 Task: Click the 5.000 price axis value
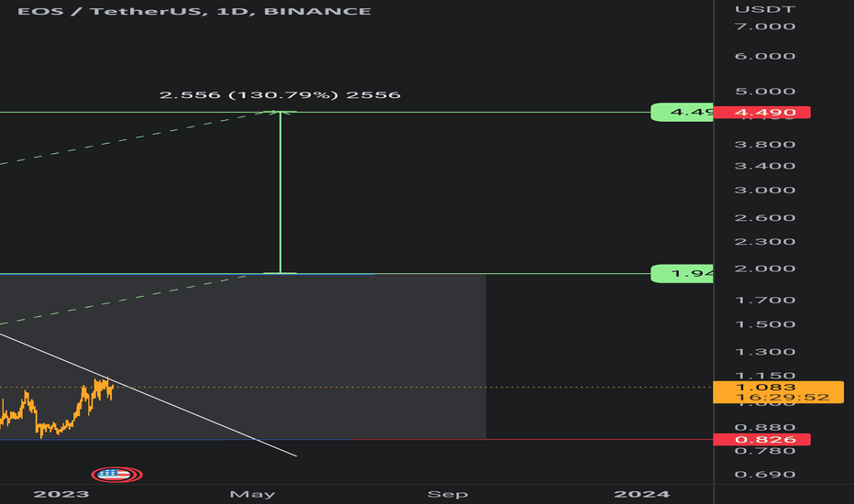coord(765,91)
